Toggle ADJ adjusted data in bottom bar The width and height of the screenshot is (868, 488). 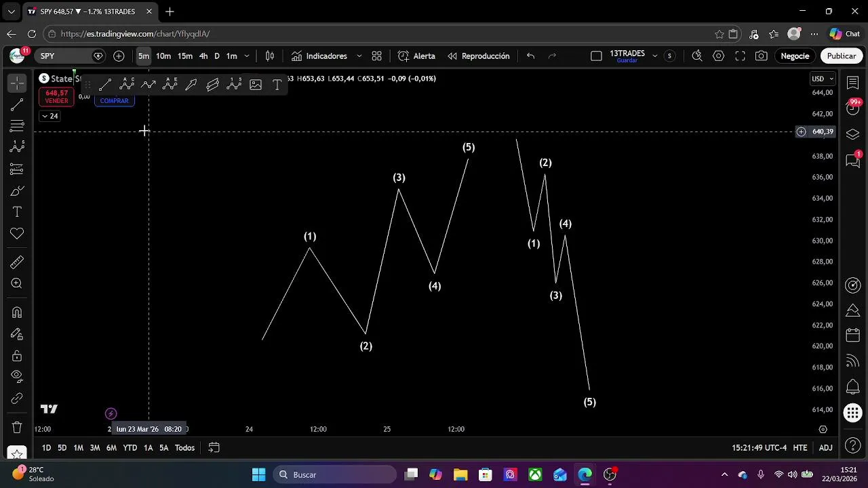click(x=825, y=448)
